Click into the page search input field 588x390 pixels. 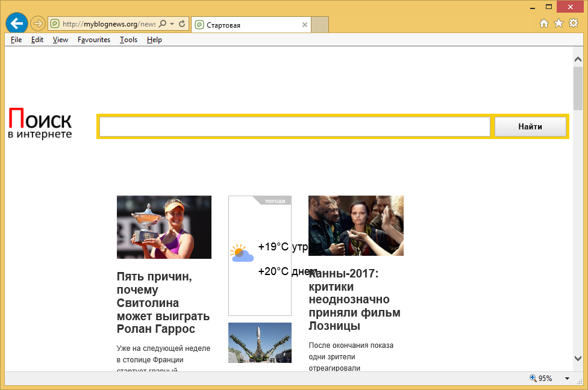[295, 127]
